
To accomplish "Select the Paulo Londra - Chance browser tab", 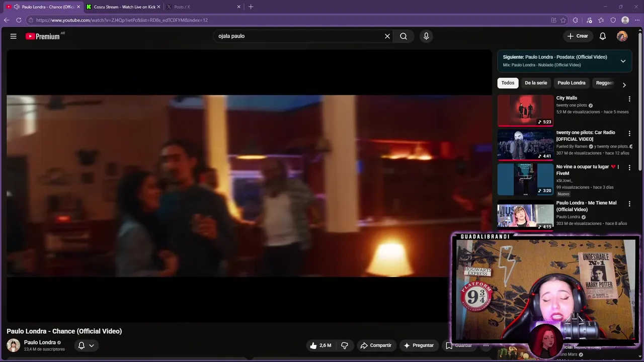I will pyautogui.click(x=44, y=7).
